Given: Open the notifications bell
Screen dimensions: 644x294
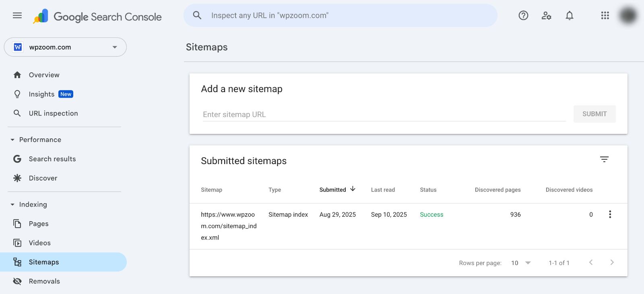Looking at the screenshot, I should pyautogui.click(x=570, y=15).
